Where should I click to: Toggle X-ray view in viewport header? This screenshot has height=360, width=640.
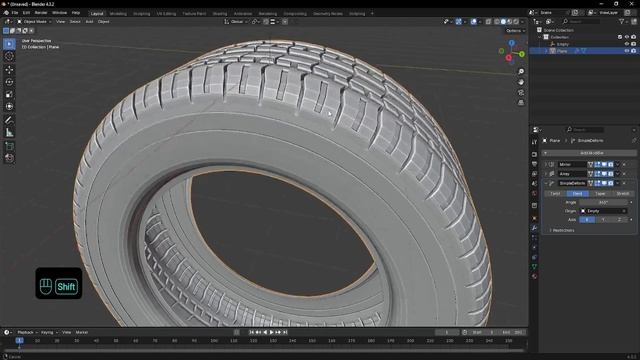click(488, 22)
